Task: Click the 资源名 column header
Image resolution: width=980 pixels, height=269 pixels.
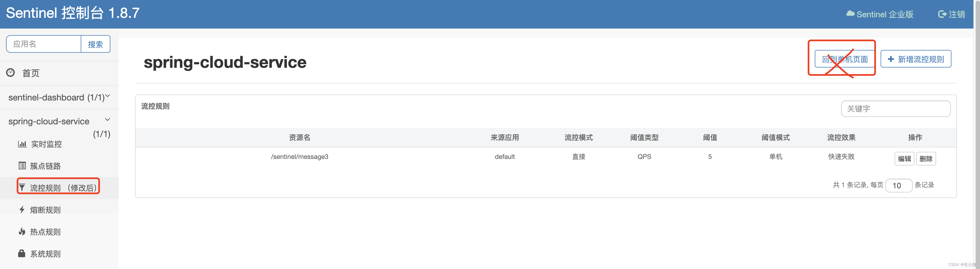Action: tap(299, 137)
